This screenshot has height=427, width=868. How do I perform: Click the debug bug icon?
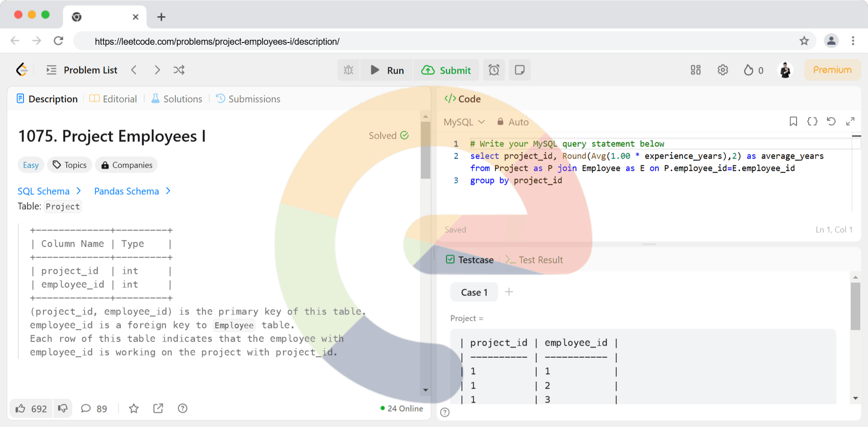click(x=348, y=70)
